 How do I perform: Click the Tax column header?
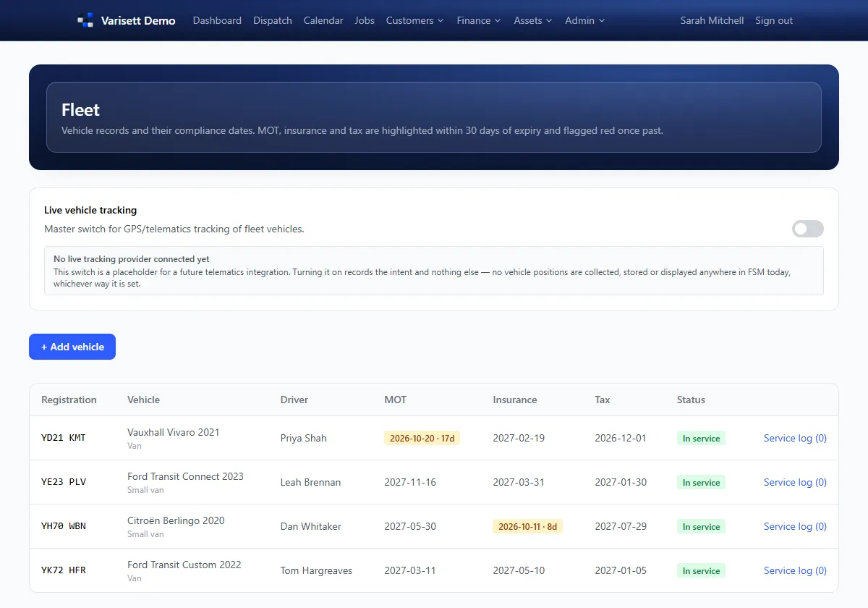(603, 400)
